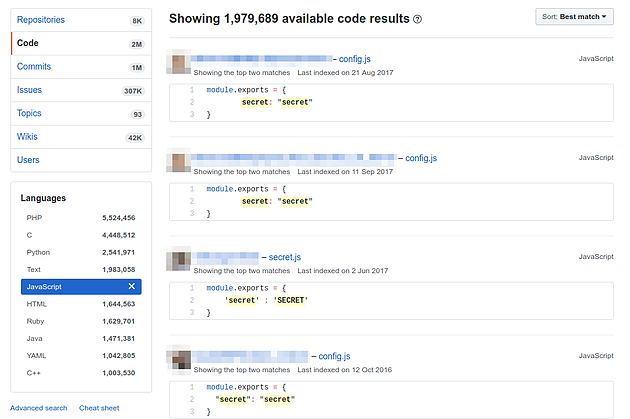The width and height of the screenshot is (630, 419).
Task: Open config.js indexed on 12 Oct 2016
Action: pos(334,356)
